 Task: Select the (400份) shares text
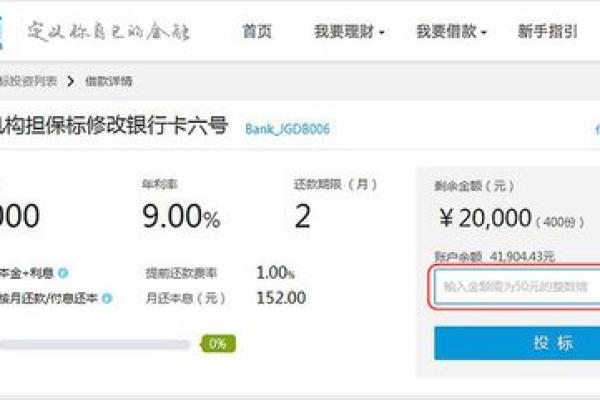(559, 222)
